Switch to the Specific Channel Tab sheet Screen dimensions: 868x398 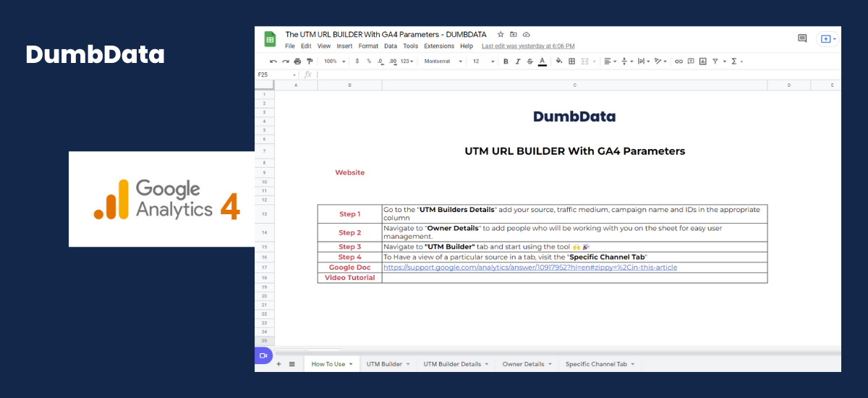tap(600, 364)
